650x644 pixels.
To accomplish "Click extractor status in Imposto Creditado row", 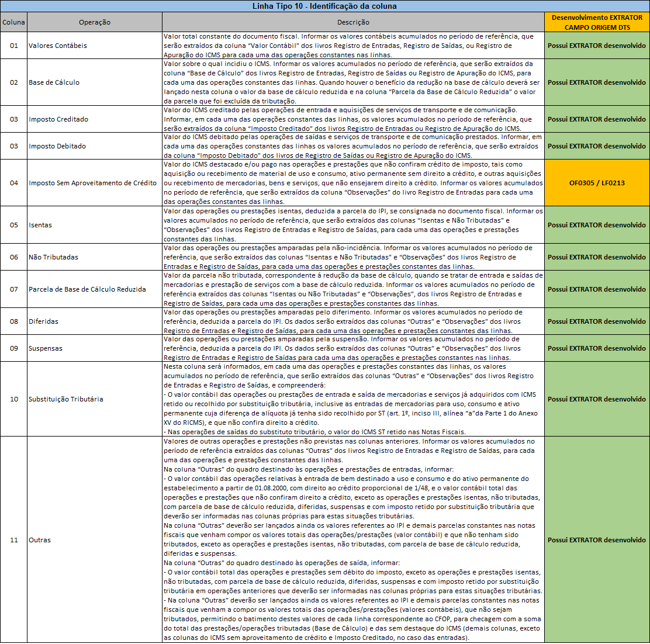I will [597, 119].
